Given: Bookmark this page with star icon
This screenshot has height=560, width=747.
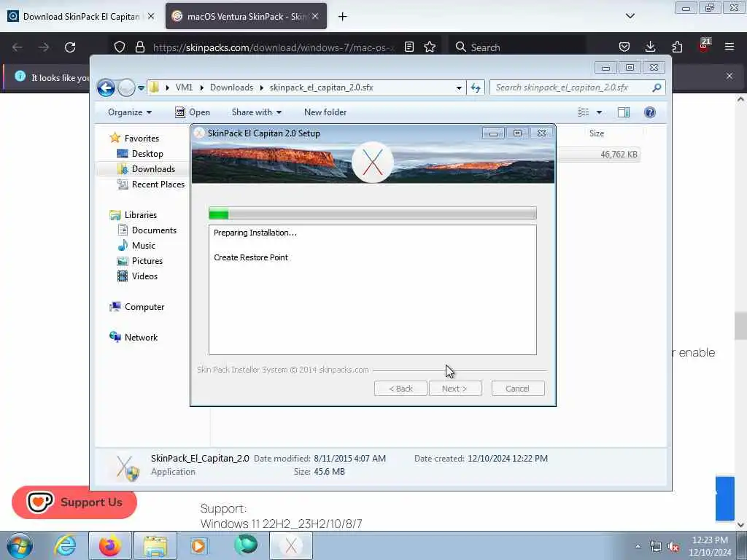Looking at the screenshot, I should click(430, 47).
